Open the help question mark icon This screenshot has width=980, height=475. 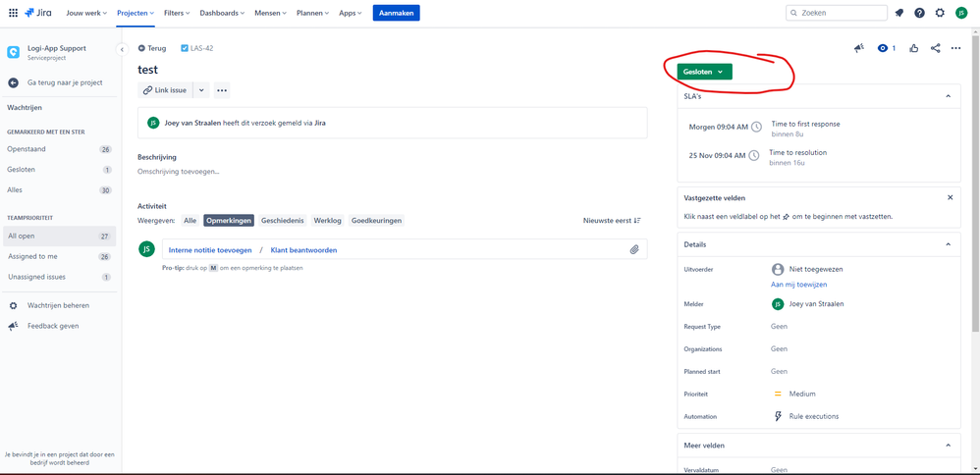(x=919, y=13)
